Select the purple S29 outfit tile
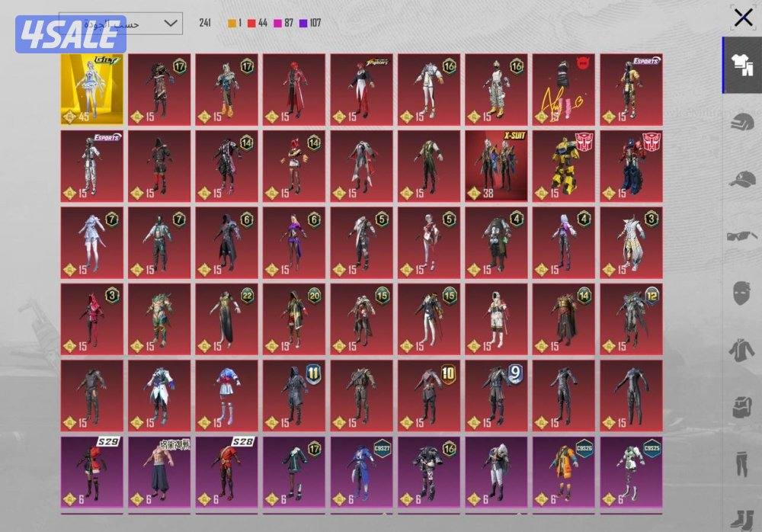 pos(91,472)
